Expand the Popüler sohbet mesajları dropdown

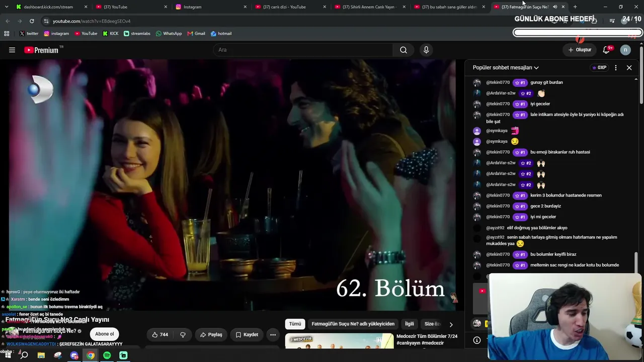[506, 67]
